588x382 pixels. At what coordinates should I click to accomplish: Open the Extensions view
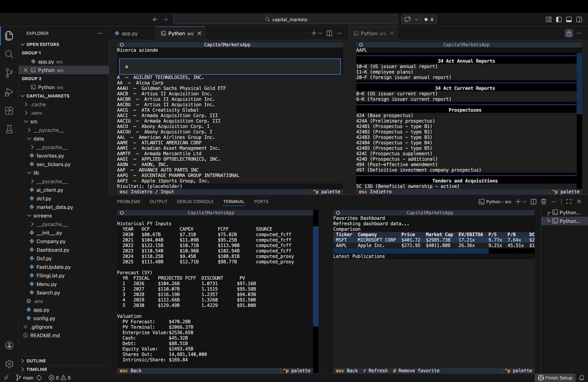click(x=9, y=111)
